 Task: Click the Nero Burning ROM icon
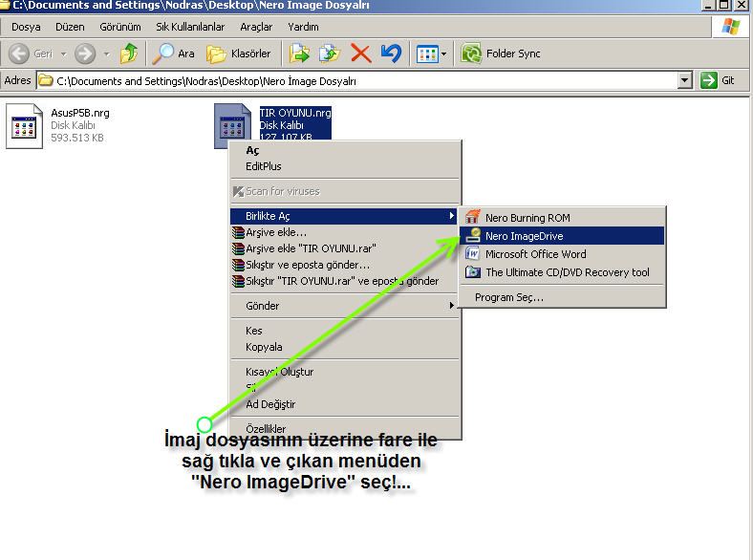[x=473, y=217]
